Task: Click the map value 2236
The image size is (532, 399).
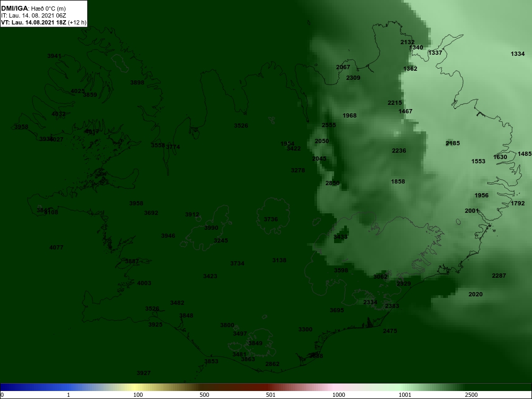Action: tap(399, 151)
